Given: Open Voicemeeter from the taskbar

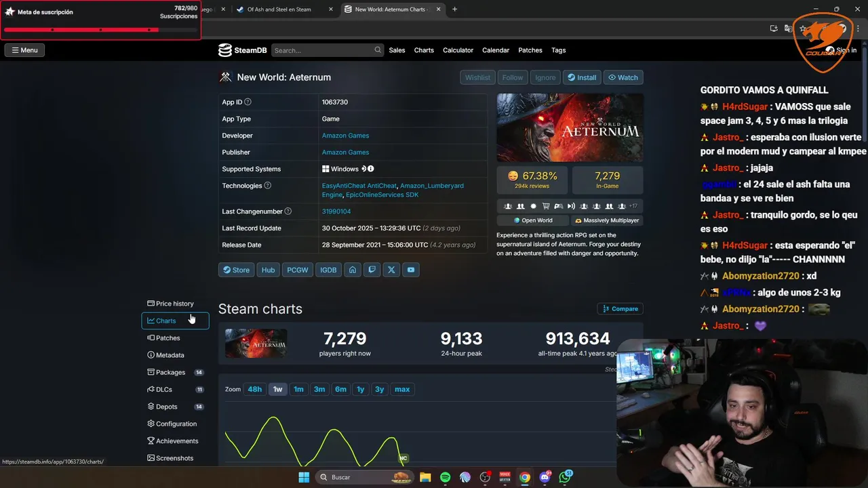Looking at the screenshot, I should point(505,477).
